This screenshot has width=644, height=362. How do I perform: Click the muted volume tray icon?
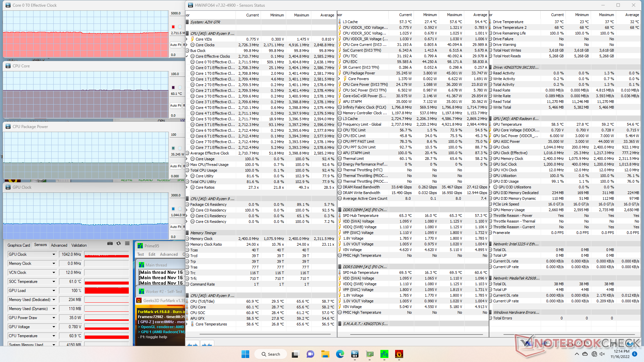click(602, 354)
